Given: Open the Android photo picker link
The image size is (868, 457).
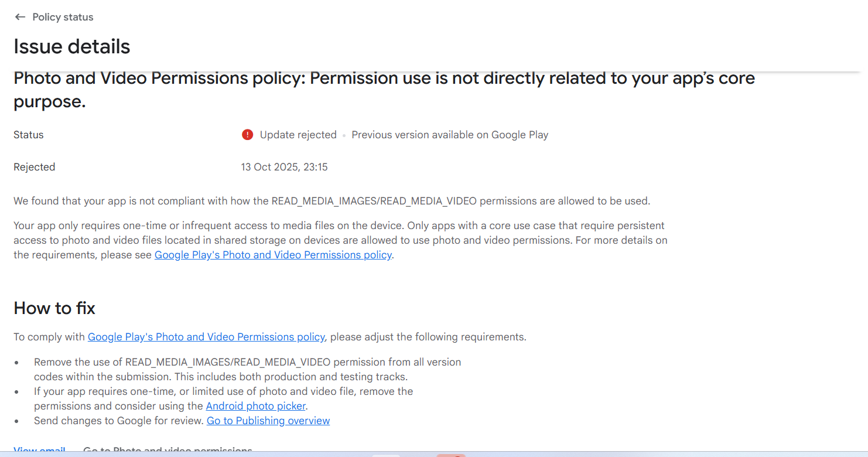Looking at the screenshot, I should pyautogui.click(x=256, y=406).
